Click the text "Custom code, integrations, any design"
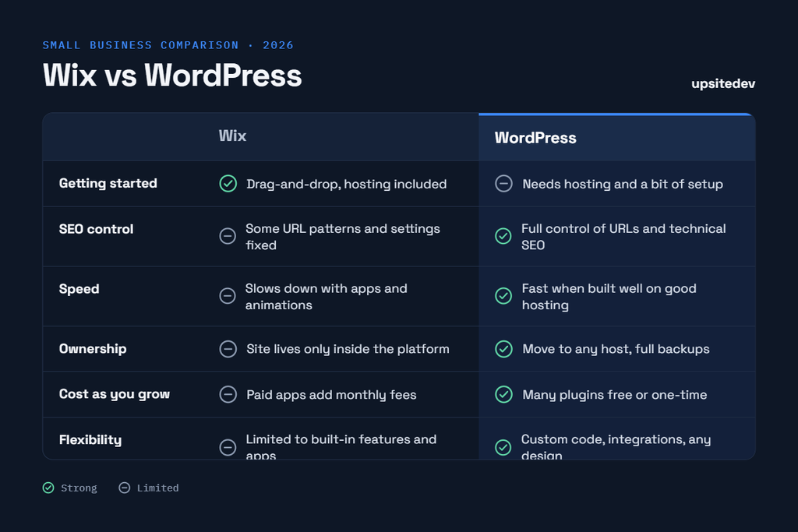 (616, 446)
